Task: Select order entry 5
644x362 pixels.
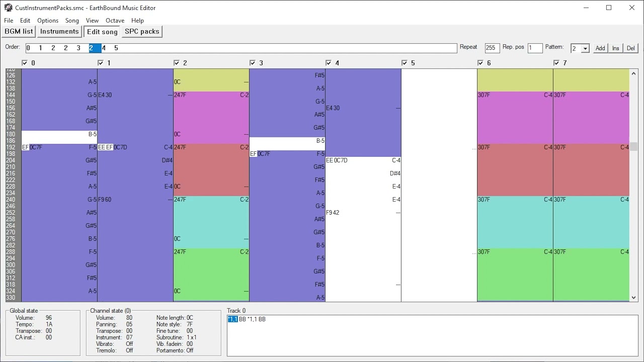Action: (116, 48)
